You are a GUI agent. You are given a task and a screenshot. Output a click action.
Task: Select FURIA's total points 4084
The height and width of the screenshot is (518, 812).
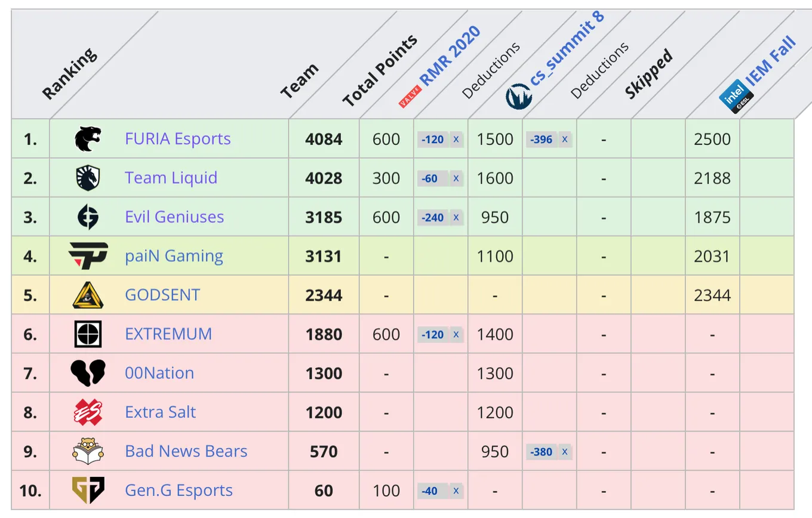[324, 139]
